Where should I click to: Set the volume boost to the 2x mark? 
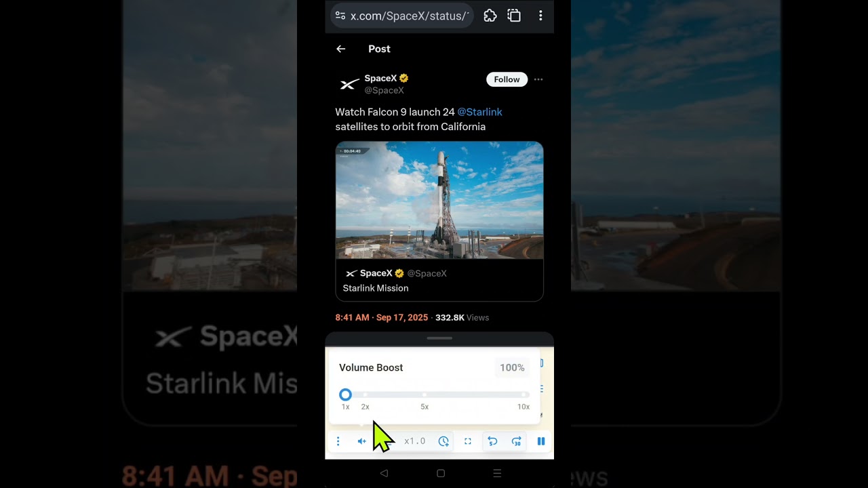(x=365, y=394)
